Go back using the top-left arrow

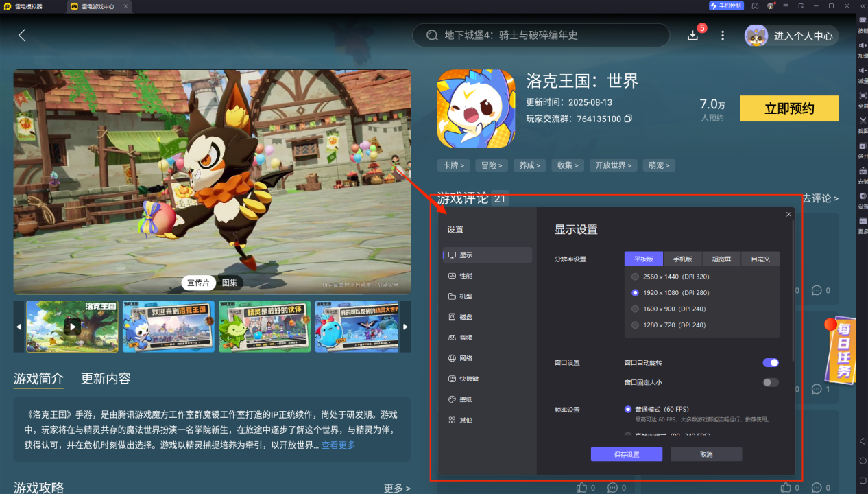tap(22, 35)
